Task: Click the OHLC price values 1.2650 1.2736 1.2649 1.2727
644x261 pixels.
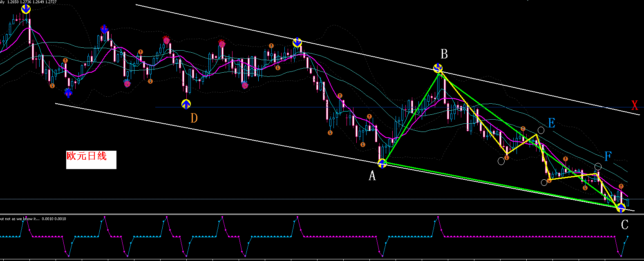Action: (x=32, y=2)
